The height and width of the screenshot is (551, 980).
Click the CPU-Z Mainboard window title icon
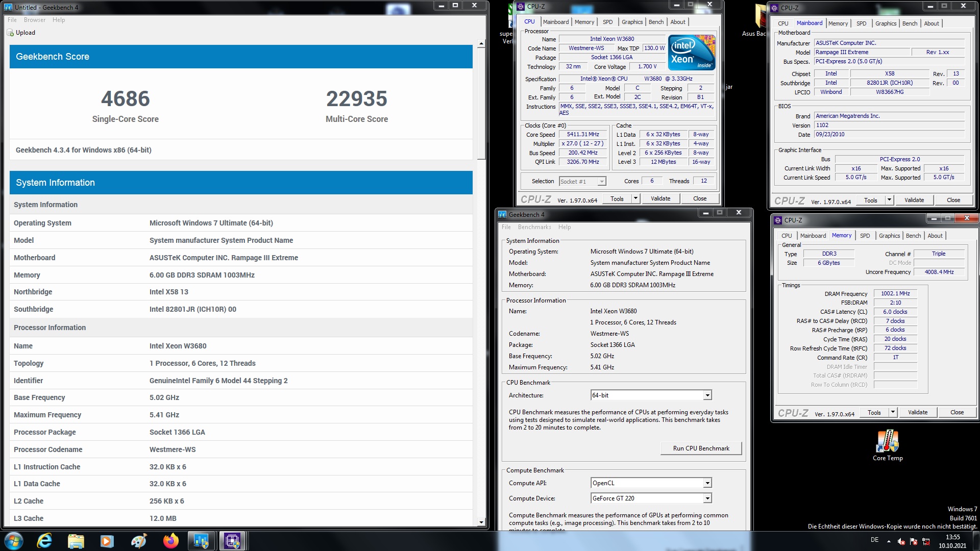(x=774, y=8)
